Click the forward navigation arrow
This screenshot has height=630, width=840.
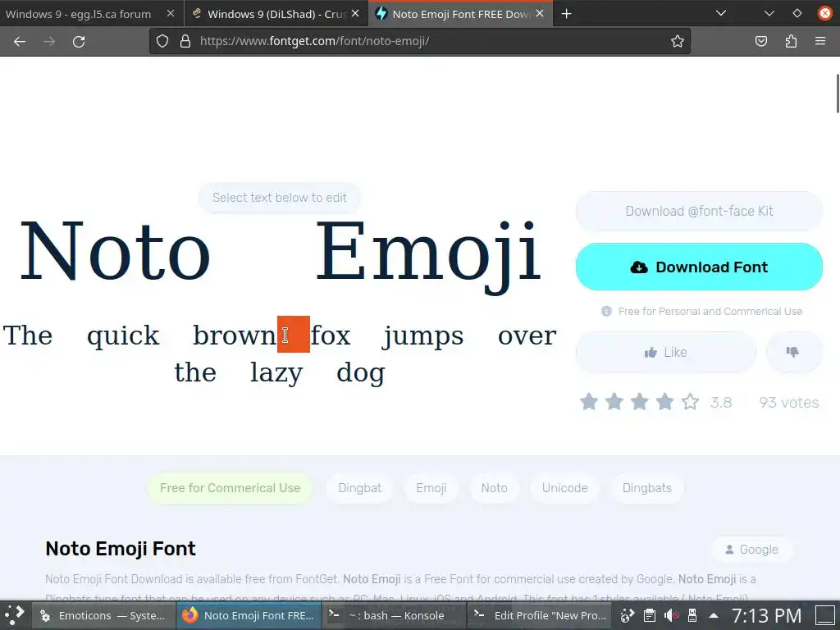point(49,41)
